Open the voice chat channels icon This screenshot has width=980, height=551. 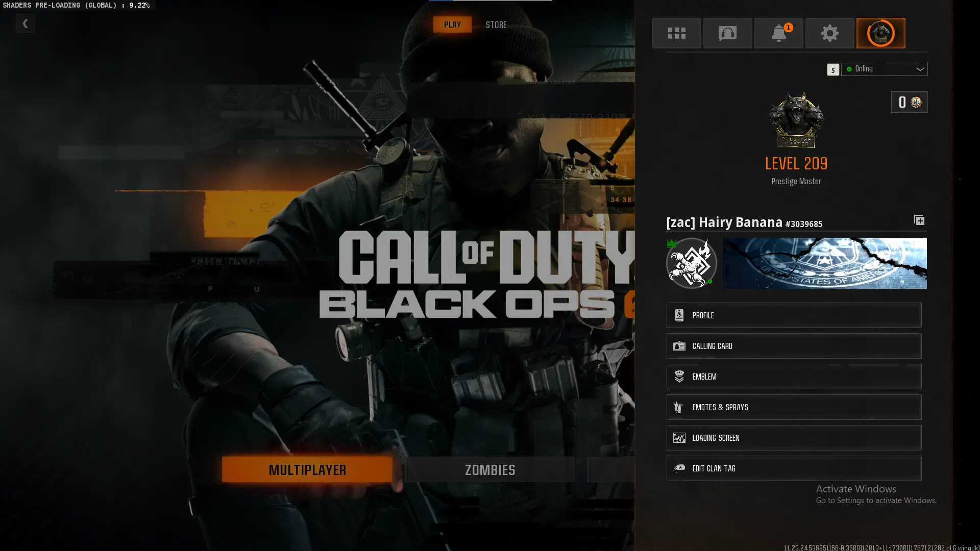click(727, 33)
